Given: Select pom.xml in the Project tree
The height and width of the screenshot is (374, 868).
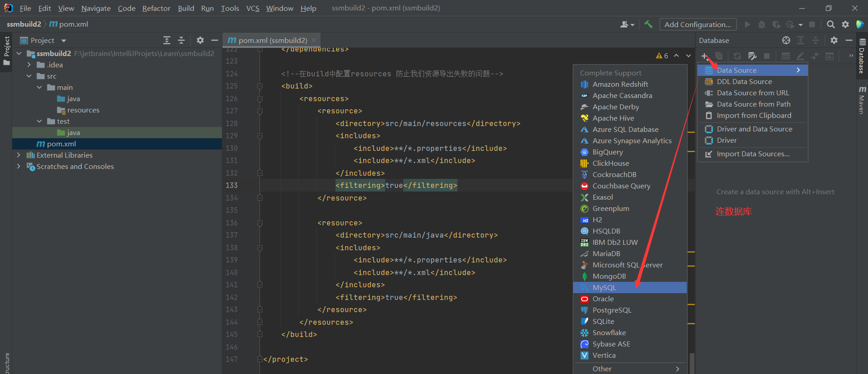Looking at the screenshot, I should click(117, 144).
